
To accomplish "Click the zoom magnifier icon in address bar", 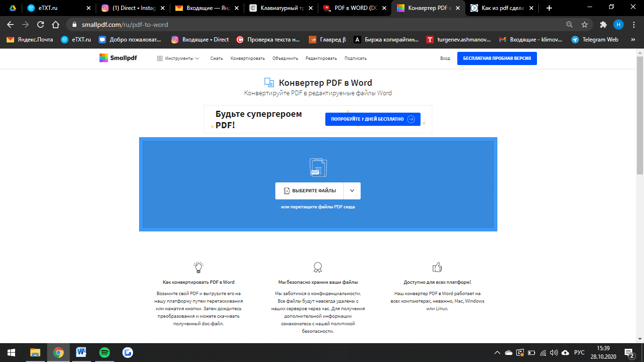I will pos(570,25).
